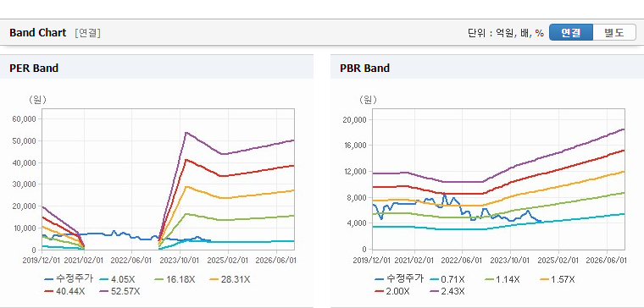Click the PBR Band panel title
The width and height of the screenshot is (644, 308).
364,68
